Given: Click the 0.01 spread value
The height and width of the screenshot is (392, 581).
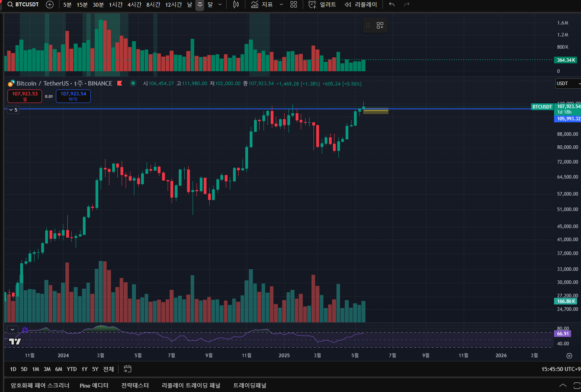Looking at the screenshot, I should 49,96.
